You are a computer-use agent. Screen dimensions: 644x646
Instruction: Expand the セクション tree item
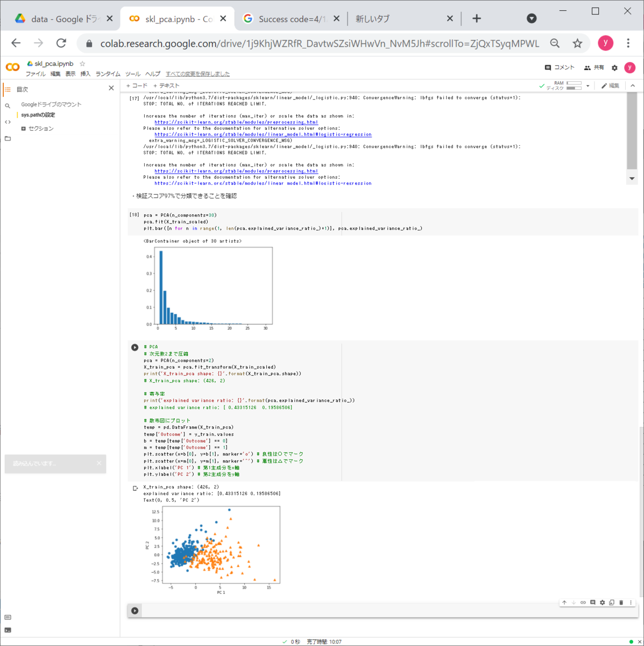(23, 129)
